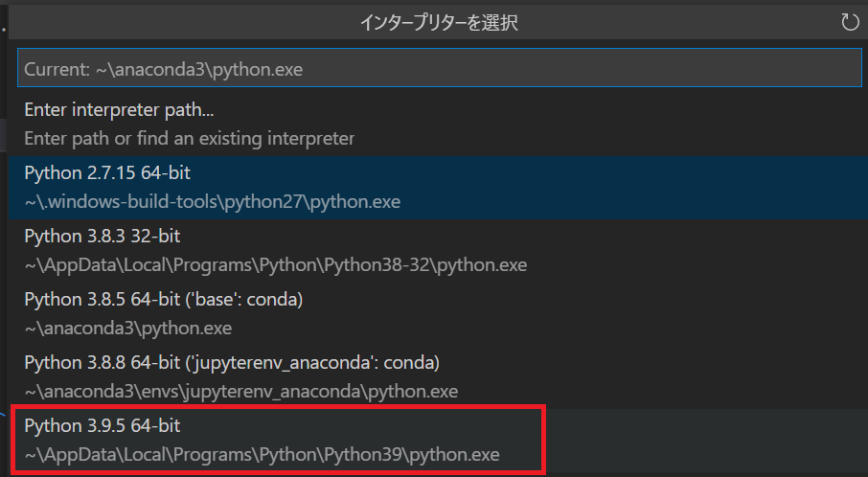Choose Enter interpreter path option
Screen dimensions: 868x477
(x=438, y=124)
